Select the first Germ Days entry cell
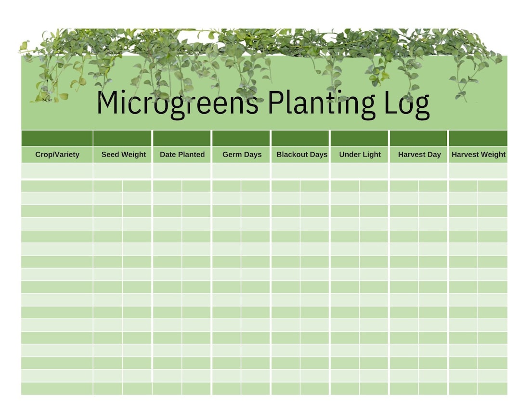The height and width of the screenshot is (420, 520). (242, 171)
